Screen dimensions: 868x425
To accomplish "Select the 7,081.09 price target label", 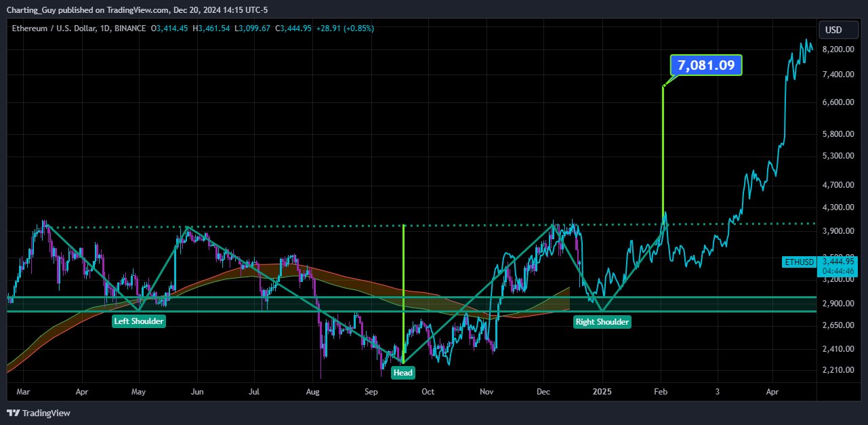I will pos(706,65).
